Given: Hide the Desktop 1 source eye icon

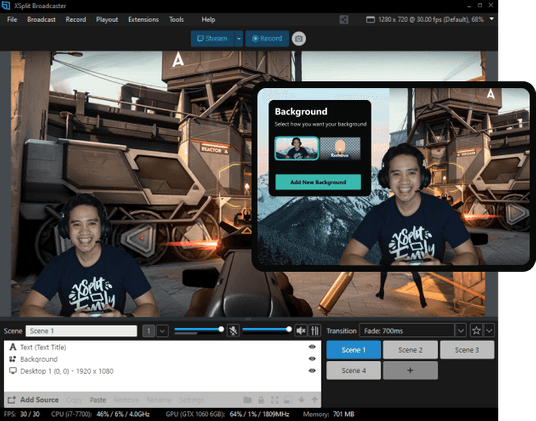Looking at the screenshot, I should coord(312,370).
